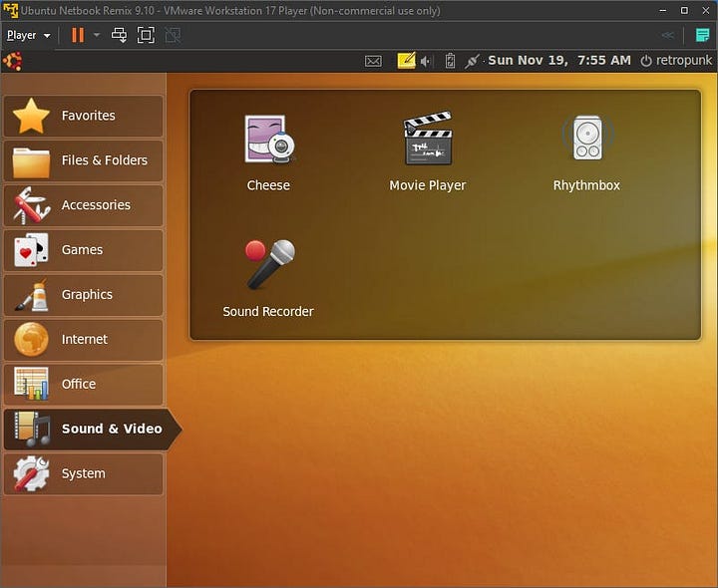Pause the virtual machine
718x588 pixels.
(x=78, y=35)
